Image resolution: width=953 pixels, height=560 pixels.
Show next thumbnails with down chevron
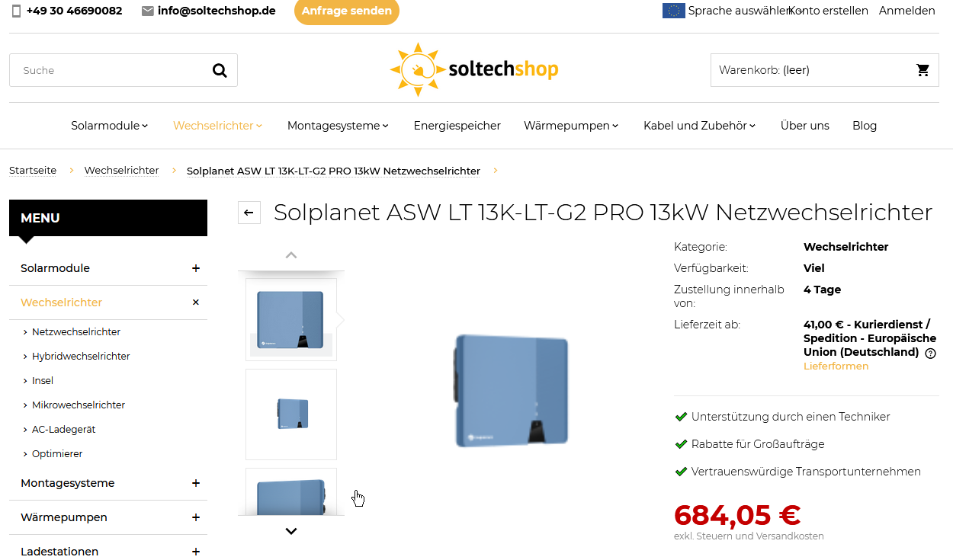point(290,531)
